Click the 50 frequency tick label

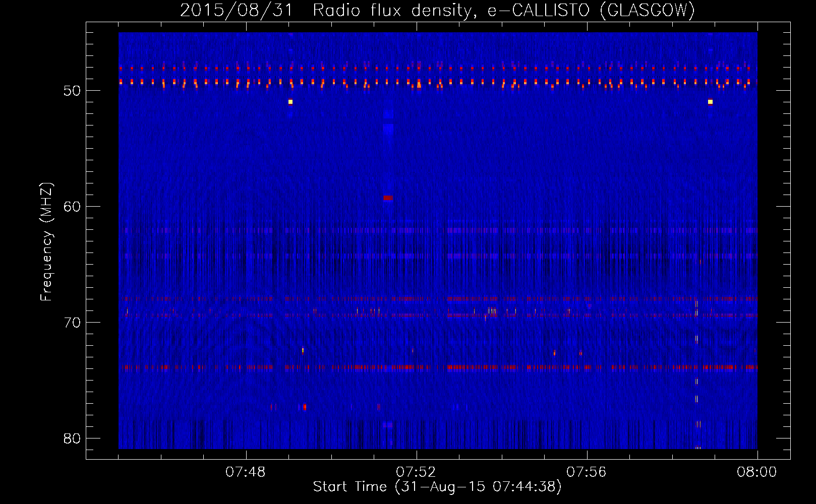coord(72,91)
